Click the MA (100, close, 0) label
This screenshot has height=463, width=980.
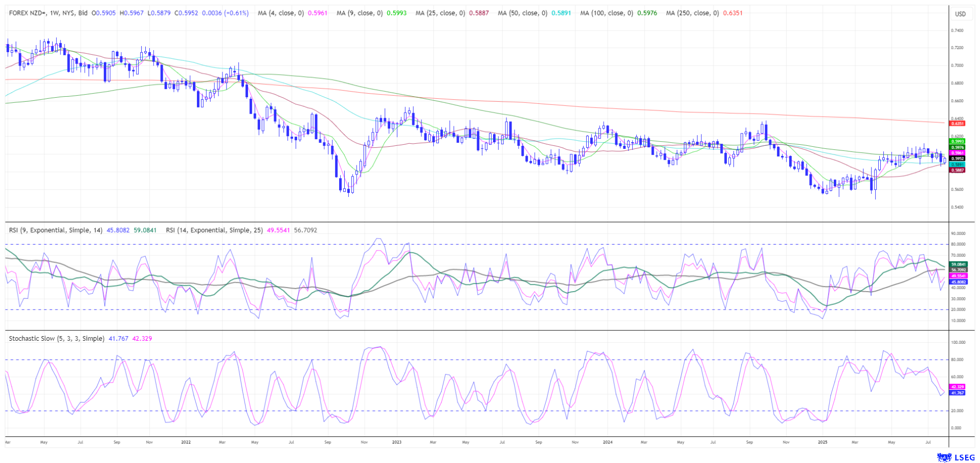point(607,13)
